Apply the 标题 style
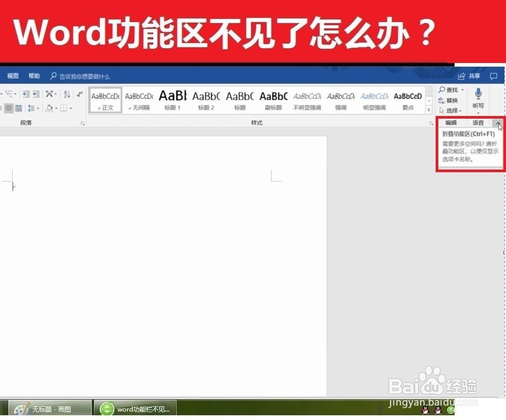This screenshot has height=420, width=506. 240,100
